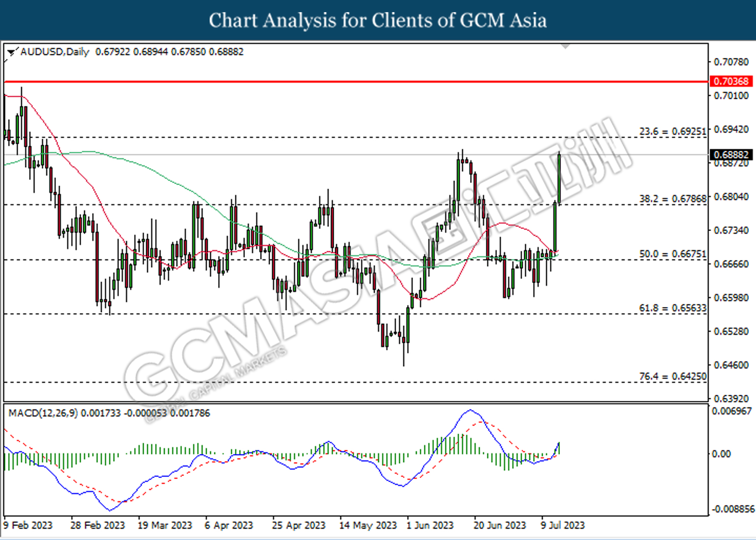Screen dimensions: 756x540
Task: Click the 0.68040 price axis value
Action: [731, 197]
